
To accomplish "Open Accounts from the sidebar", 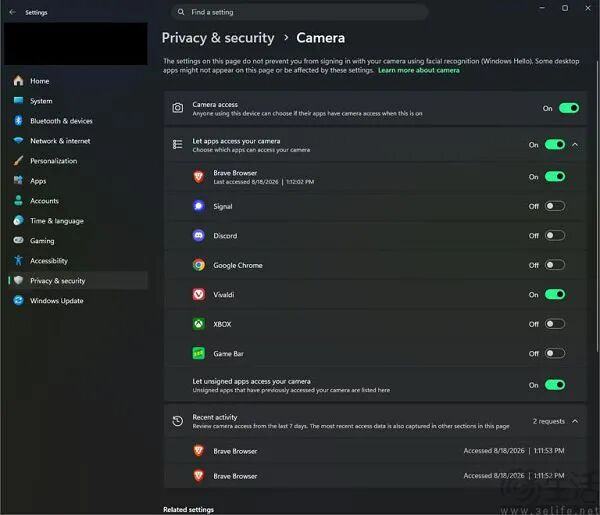I will pyautogui.click(x=78, y=200).
